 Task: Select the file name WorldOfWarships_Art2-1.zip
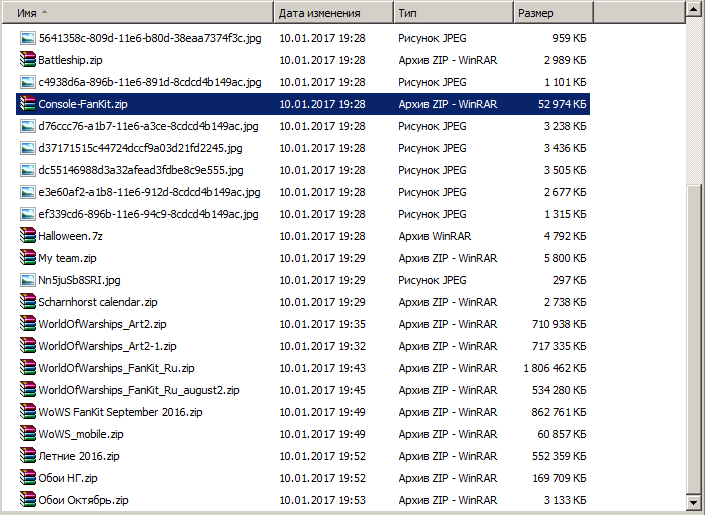pos(107,346)
